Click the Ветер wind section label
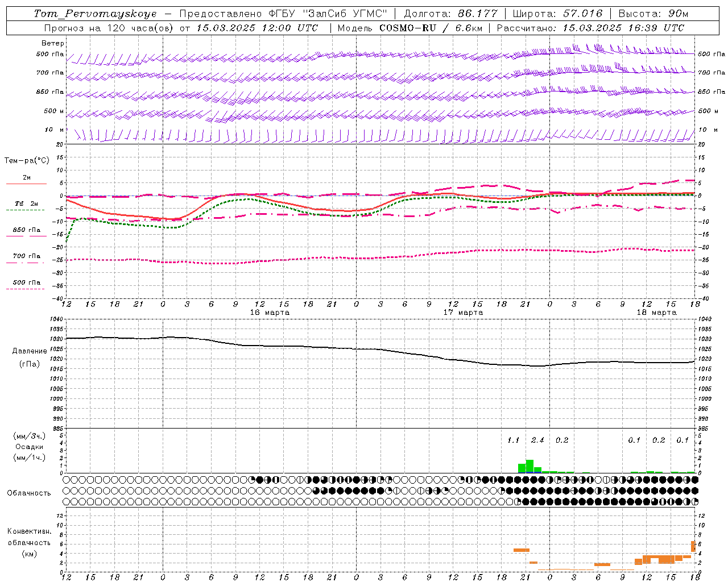This screenshot has height=582, width=728. point(52,43)
